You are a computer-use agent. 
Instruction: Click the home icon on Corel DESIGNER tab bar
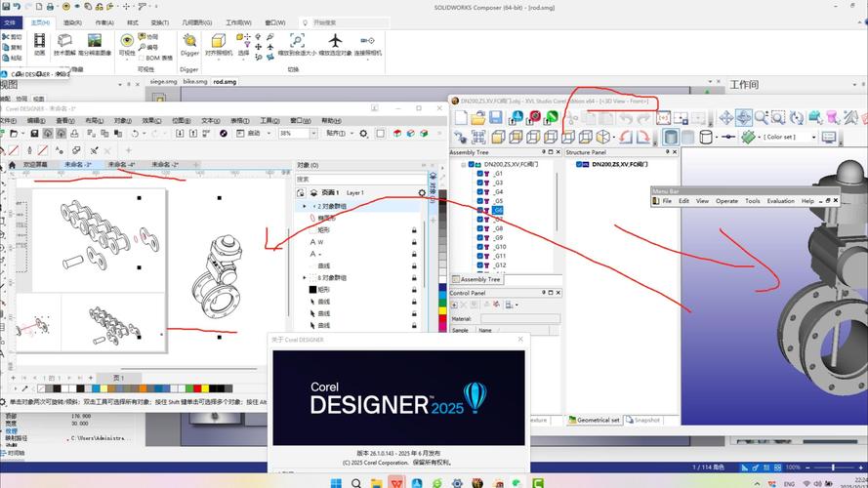(12, 165)
